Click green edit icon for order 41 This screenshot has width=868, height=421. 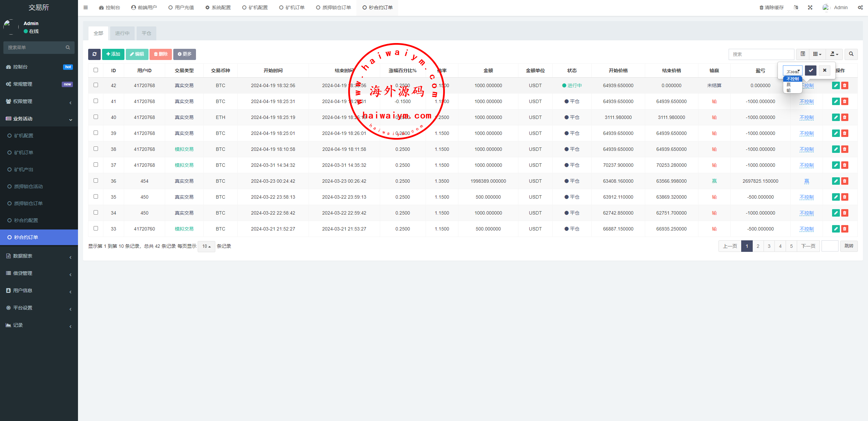tap(835, 101)
